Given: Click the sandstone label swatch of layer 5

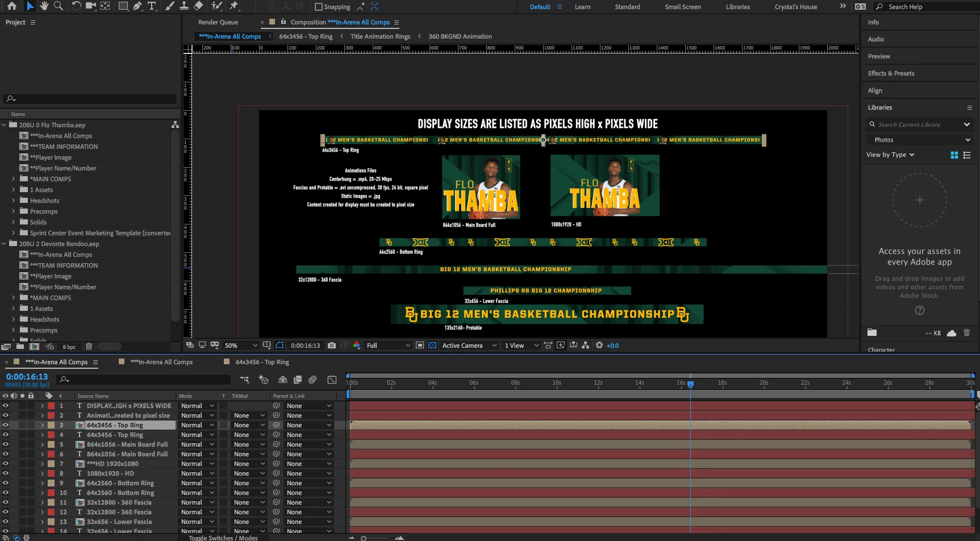Looking at the screenshot, I should point(51,444).
